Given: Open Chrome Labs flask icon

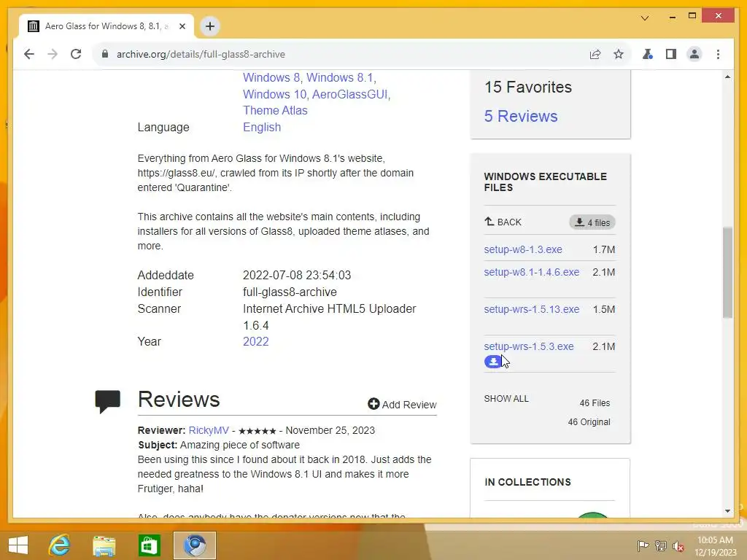Looking at the screenshot, I should [x=648, y=54].
